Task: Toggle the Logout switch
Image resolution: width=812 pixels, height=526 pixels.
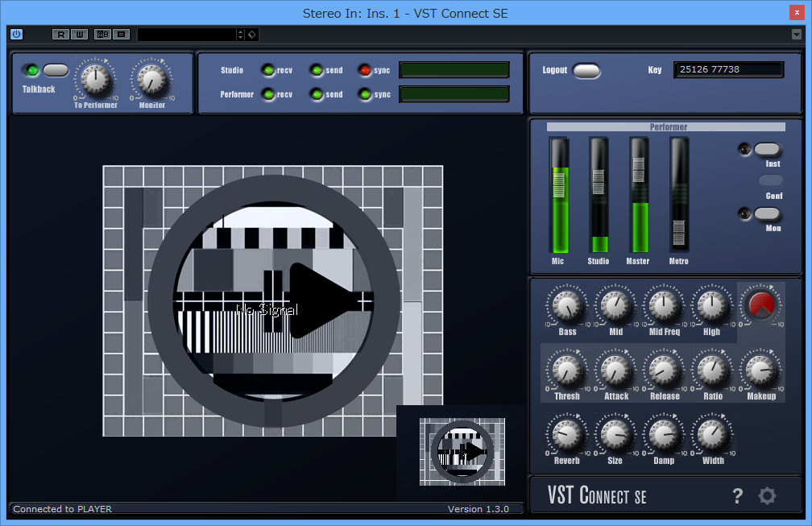Action: pyautogui.click(x=586, y=70)
